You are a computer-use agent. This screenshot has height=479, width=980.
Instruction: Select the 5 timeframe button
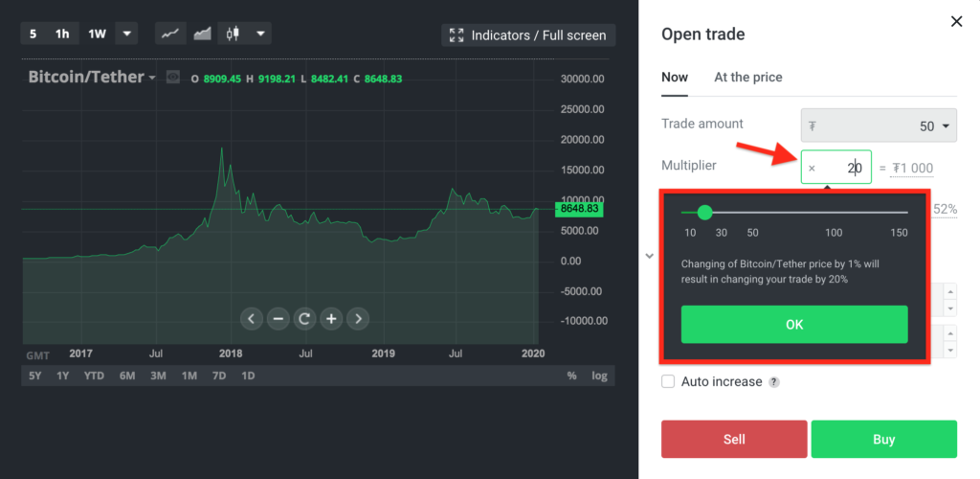pyautogui.click(x=33, y=34)
